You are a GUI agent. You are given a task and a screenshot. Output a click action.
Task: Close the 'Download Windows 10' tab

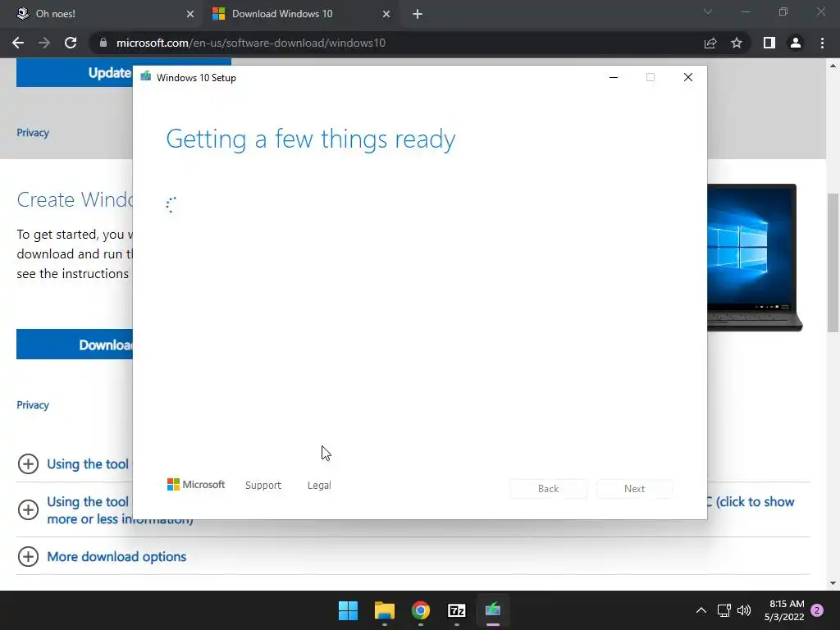click(x=386, y=14)
